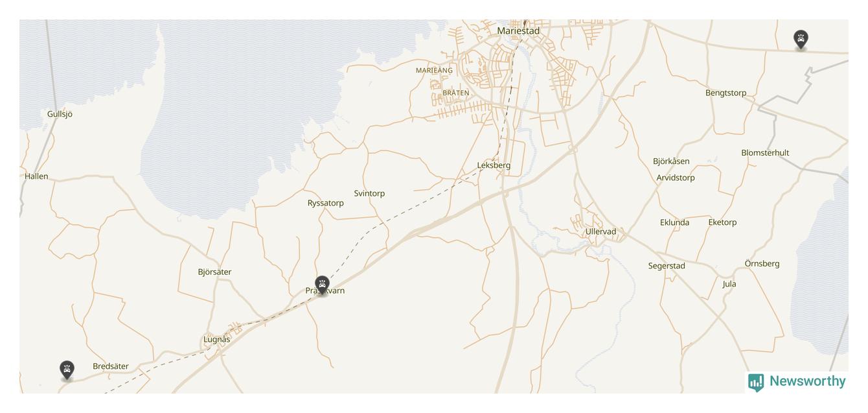Click the Newsworthy logo icon
The width and height of the screenshot is (868, 413).
pos(756,383)
